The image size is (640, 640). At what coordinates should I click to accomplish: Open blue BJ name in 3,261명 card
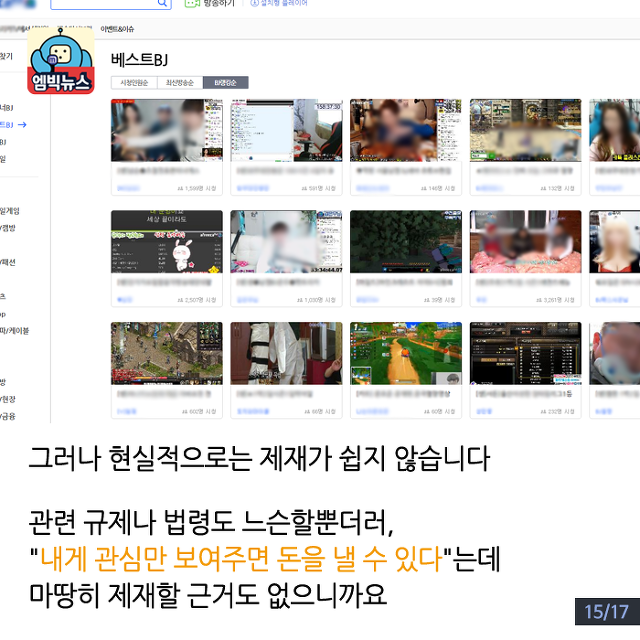tap(481, 300)
